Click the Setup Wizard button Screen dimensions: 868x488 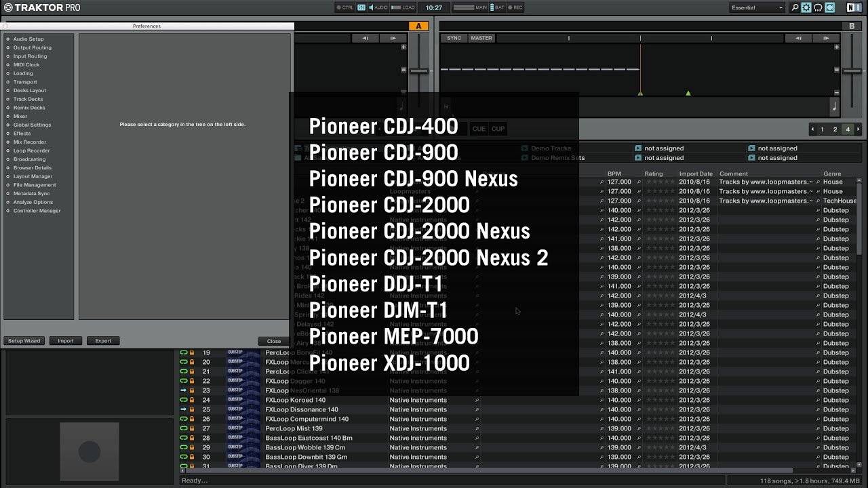click(24, 341)
